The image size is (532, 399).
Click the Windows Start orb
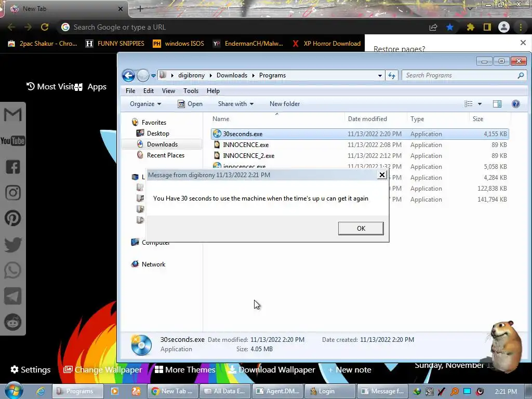point(14,391)
